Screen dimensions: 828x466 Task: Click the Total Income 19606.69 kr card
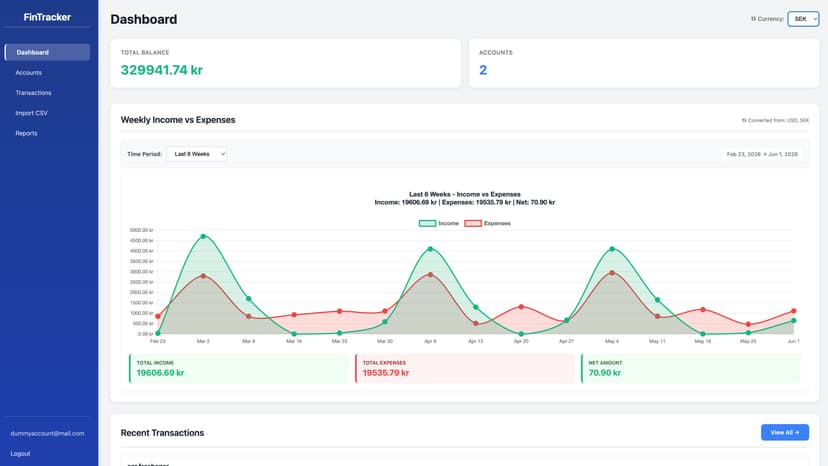click(x=239, y=368)
